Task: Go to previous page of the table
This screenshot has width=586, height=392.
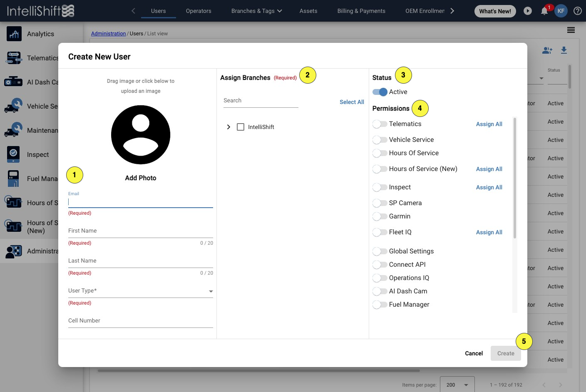Action: pyautogui.click(x=544, y=385)
